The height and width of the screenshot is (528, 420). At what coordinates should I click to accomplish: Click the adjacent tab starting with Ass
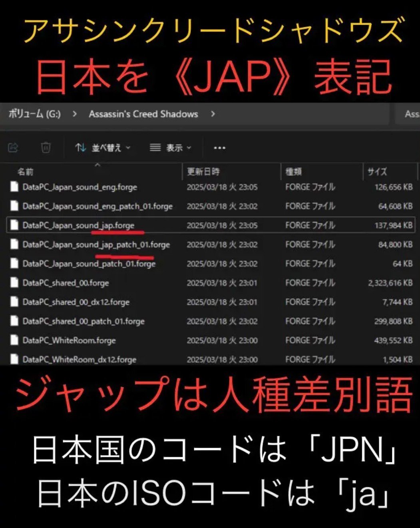pyautogui.click(x=408, y=114)
